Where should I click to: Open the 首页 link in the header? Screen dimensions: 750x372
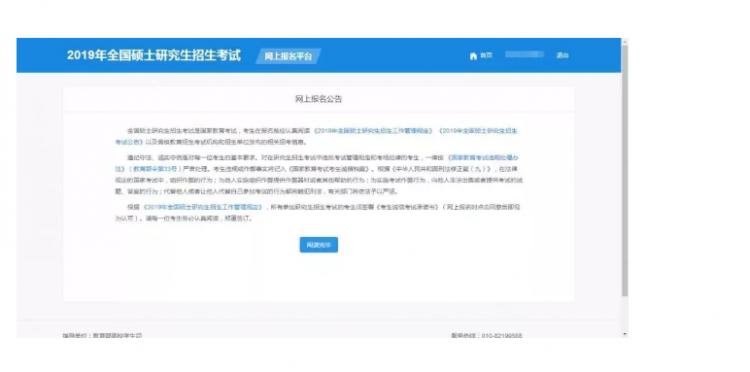point(486,55)
